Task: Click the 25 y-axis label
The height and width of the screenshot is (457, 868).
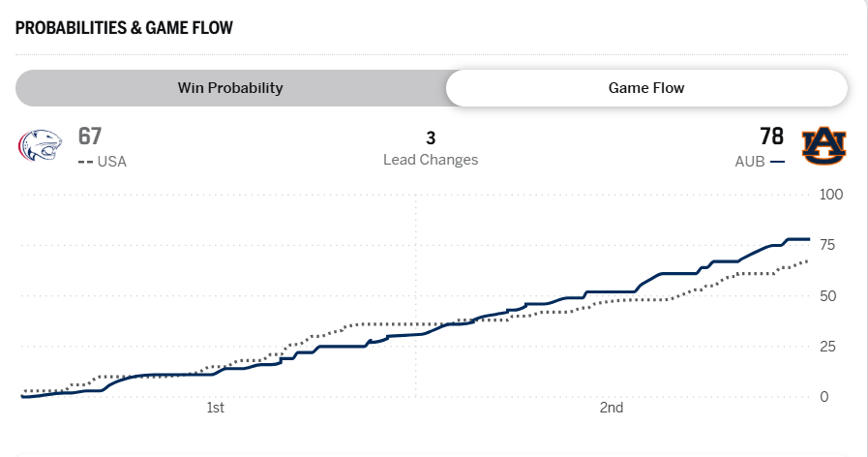Action: [x=828, y=347]
